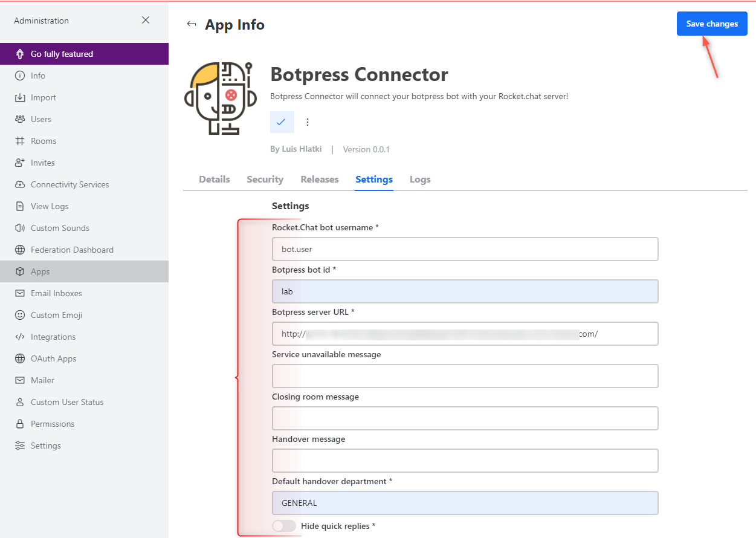Screen dimensions: 756x538
Task: Click the Go fully featured banner
Action: point(84,54)
